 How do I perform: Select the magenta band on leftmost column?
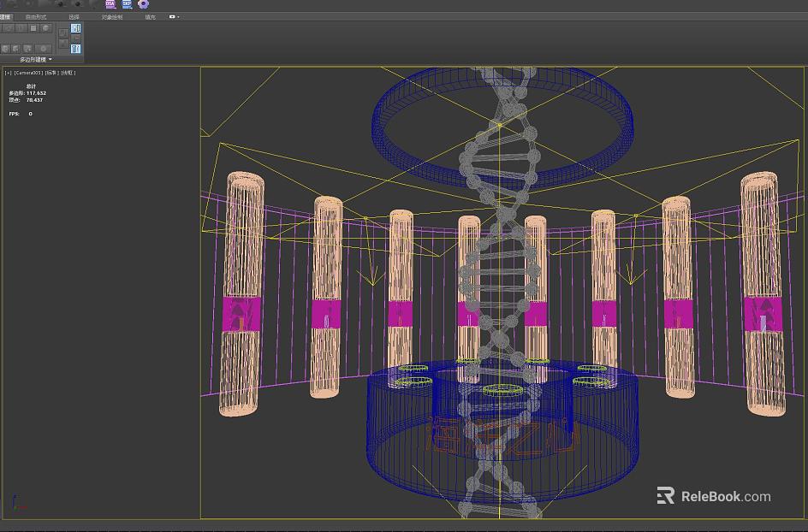click(x=241, y=314)
